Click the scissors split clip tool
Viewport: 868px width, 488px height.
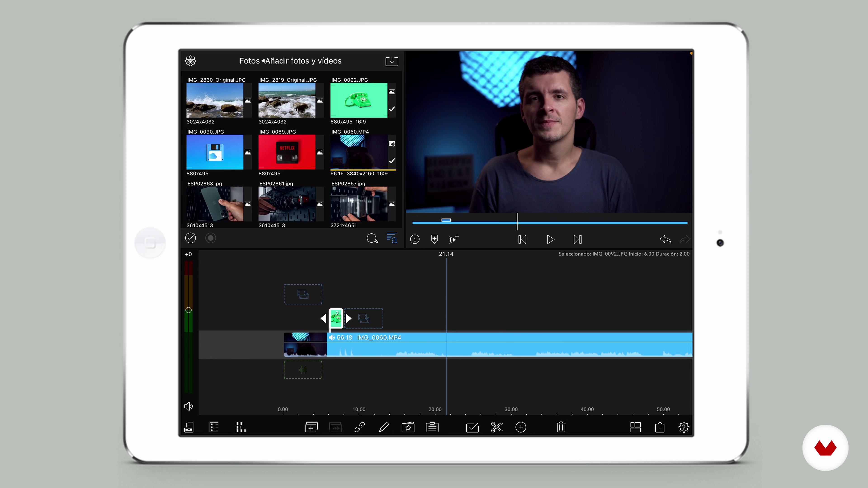coord(496,427)
